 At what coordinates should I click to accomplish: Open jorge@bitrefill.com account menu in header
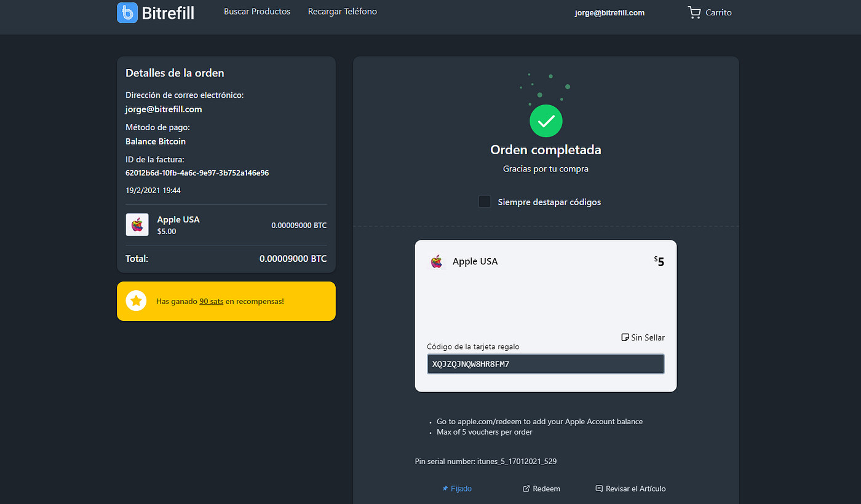(609, 12)
